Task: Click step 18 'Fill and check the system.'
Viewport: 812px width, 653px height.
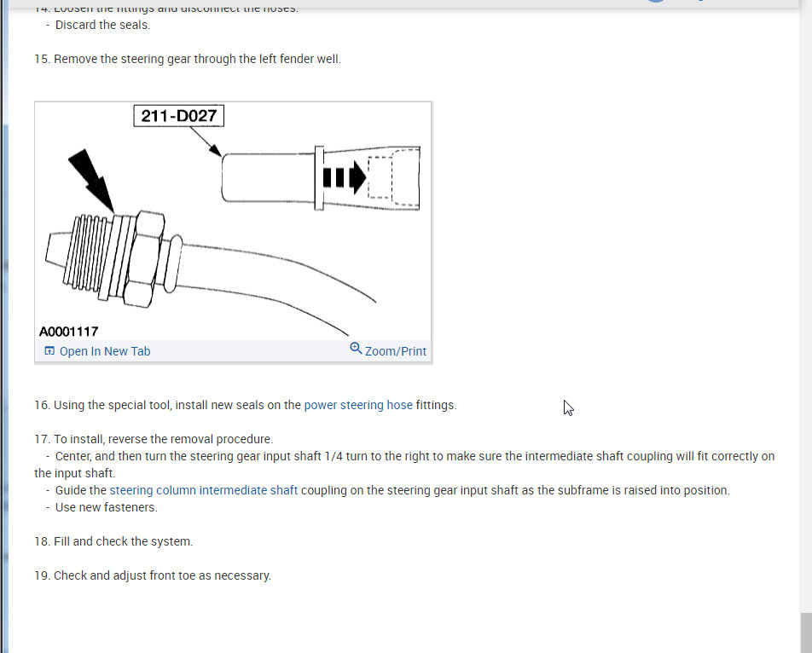Action: [x=113, y=541]
